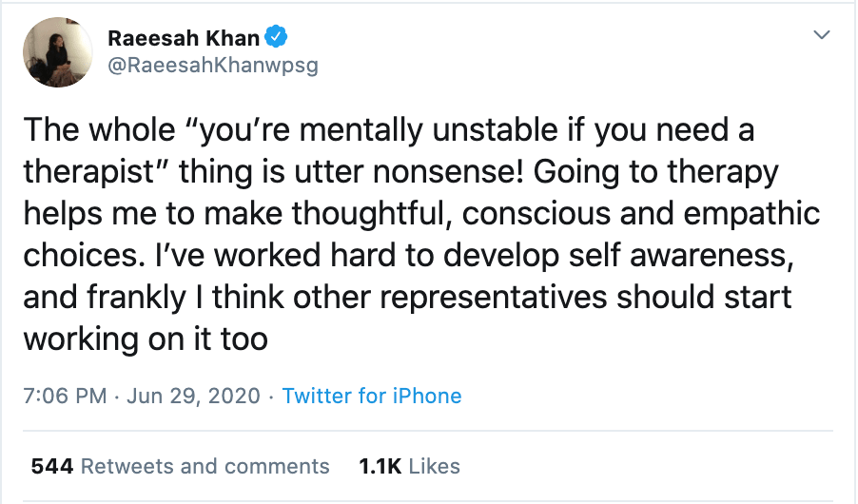Click the 7:06 PM timestamp
This screenshot has height=504, width=858.
coord(65,396)
